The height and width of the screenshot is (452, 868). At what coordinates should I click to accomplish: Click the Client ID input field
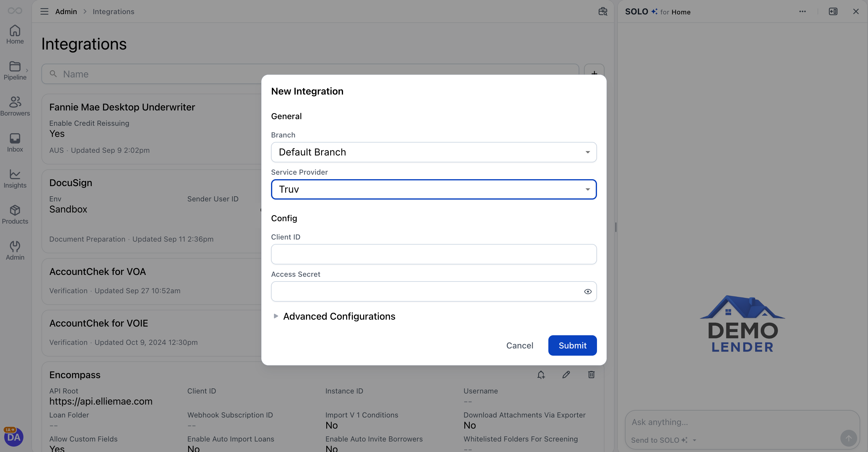tap(434, 254)
